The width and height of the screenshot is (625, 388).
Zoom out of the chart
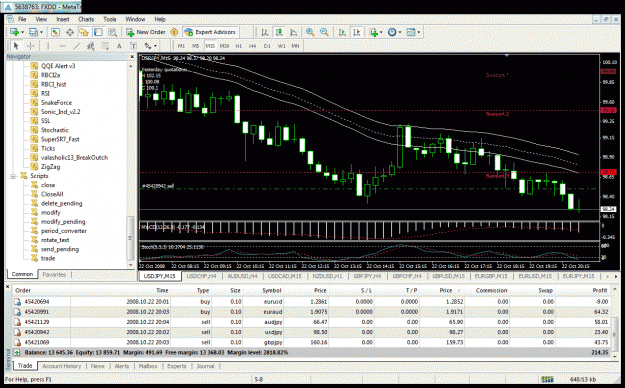(x=324, y=32)
